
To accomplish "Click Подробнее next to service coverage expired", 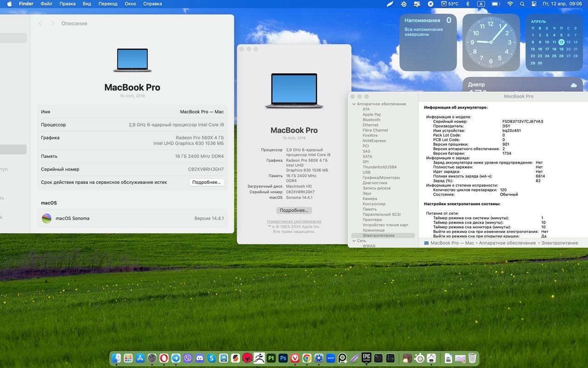I will pyautogui.click(x=207, y=182).
